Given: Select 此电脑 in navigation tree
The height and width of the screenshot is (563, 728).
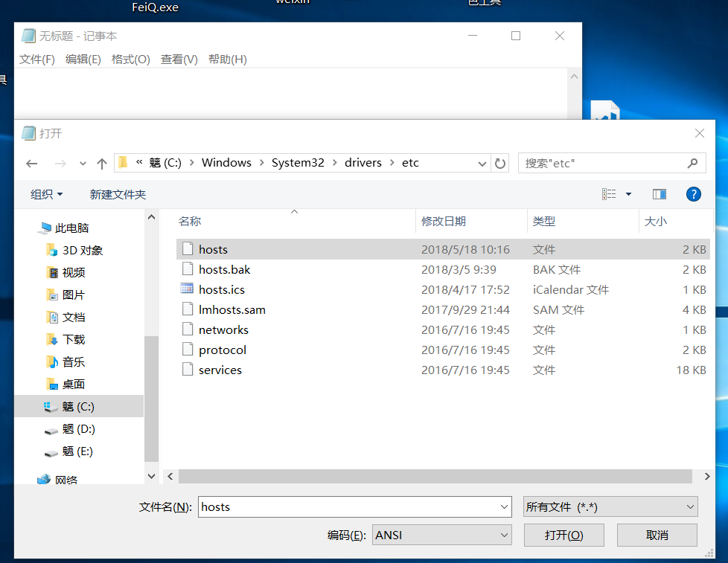Looking at the screenshot, I should (x=64, y=228).
